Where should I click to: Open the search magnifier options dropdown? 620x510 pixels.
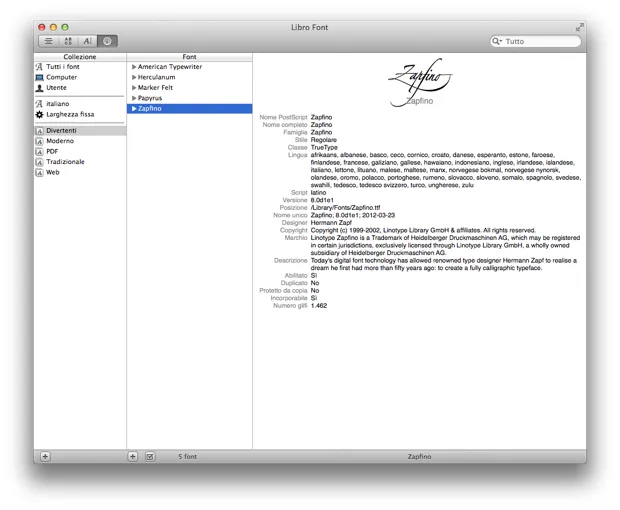[497, 41]
